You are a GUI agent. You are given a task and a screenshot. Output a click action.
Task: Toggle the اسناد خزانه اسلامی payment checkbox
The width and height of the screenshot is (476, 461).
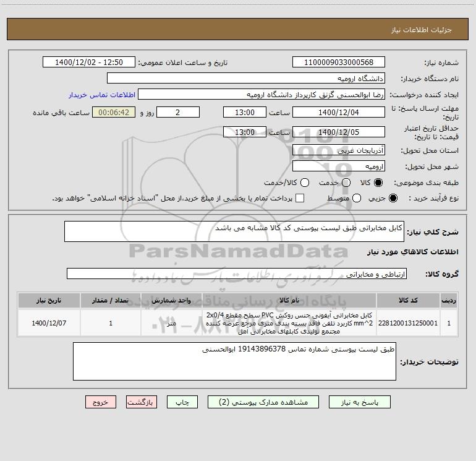(x=300, y=198)
